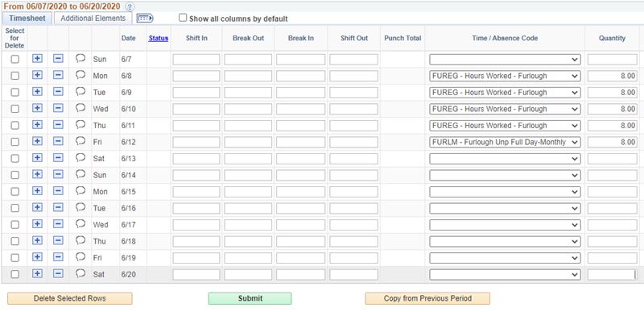Remove the Mon 6/15 row
Viewport: 644px width, 312px height.
point(58,191)
